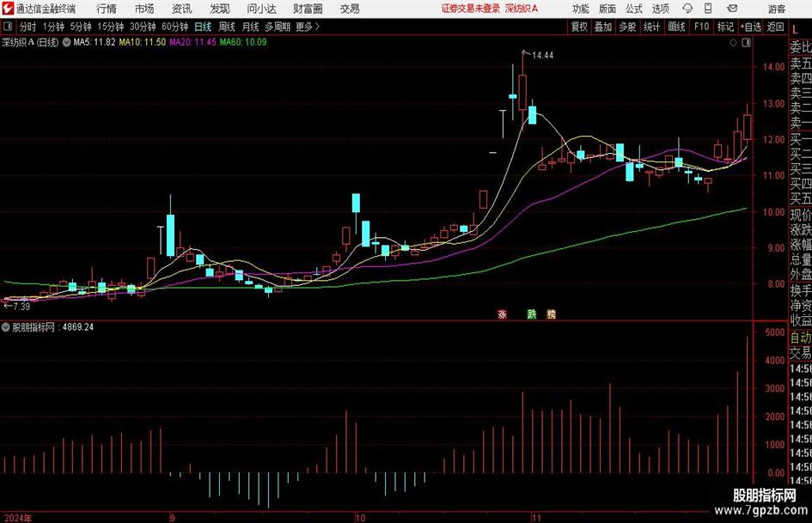
Task: Open the 行情 menu
Action: point(107,9)
